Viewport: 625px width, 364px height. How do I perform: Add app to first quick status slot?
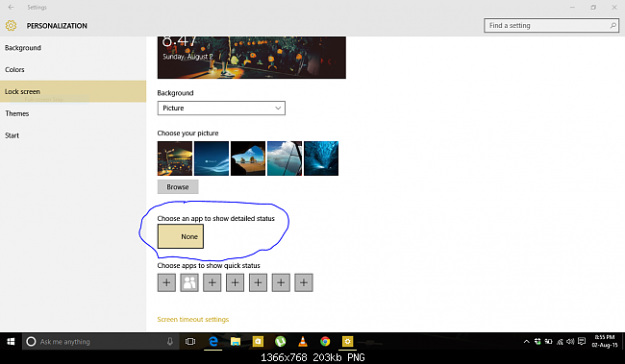pyautogui.click(x=166, y=282)
